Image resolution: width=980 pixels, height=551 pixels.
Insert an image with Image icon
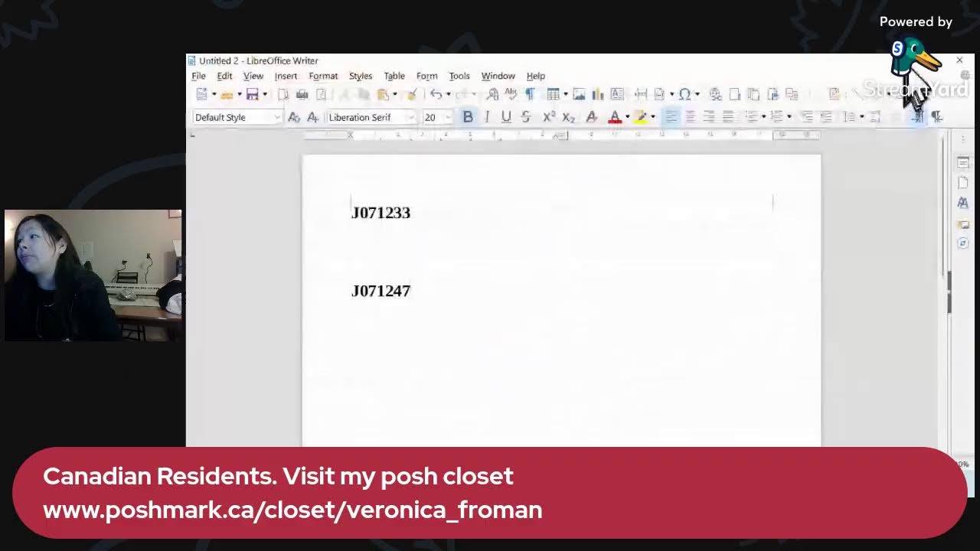click(579, 94)
